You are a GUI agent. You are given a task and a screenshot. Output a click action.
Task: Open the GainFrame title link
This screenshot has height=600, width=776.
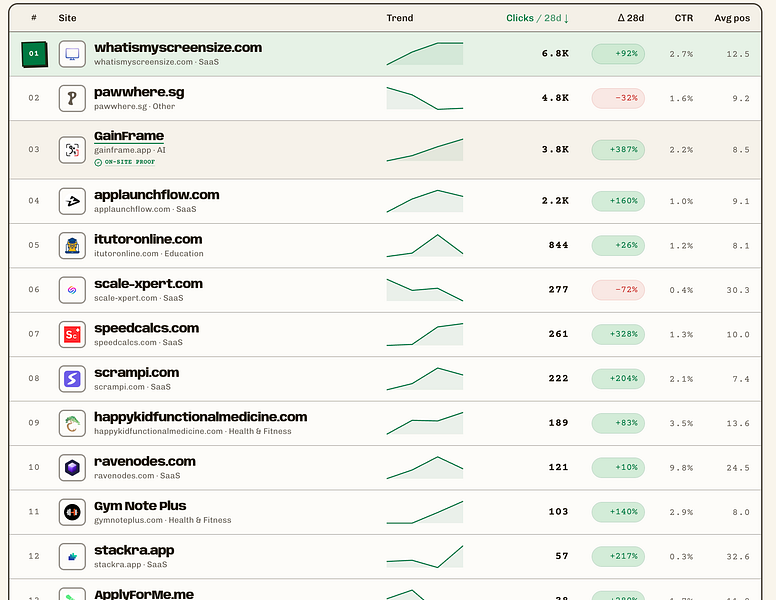129,136
